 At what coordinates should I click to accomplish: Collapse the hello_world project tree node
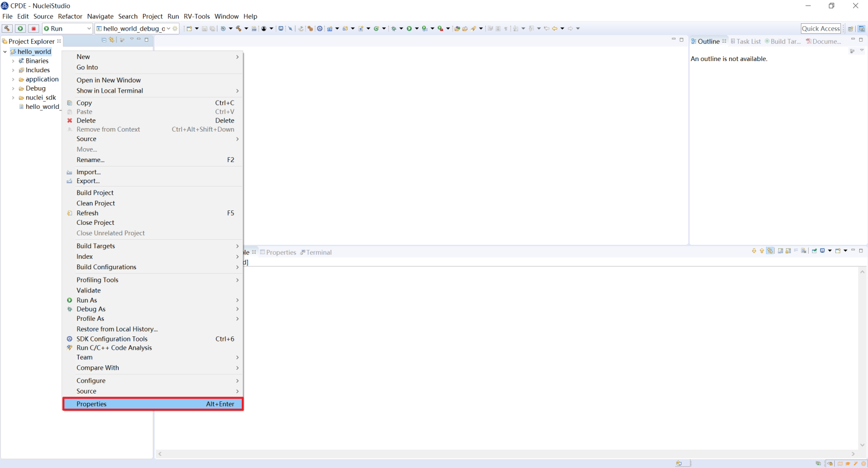[5, 52]
